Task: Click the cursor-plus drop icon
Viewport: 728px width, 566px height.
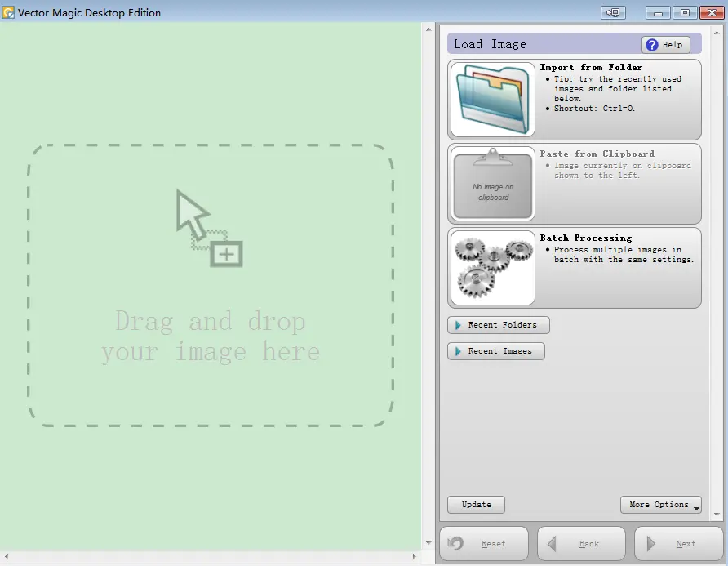Action: (210, 228)
